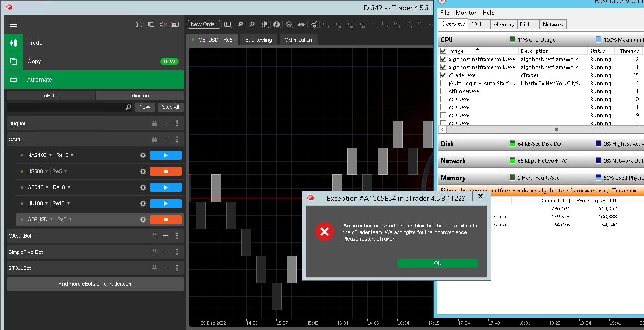Uncheck the cTrader.exe process checkbox
644x330 pixels.
tap(443, 75)
